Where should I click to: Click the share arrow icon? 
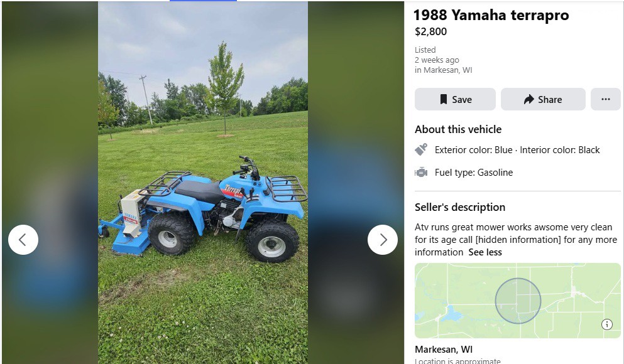click(x=529, y=99)
